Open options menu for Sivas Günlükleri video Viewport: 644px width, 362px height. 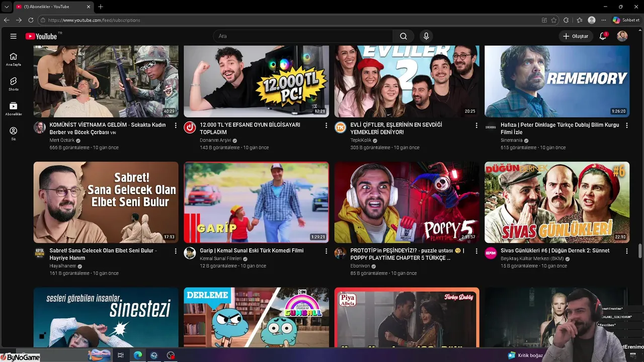click(627, 251)
